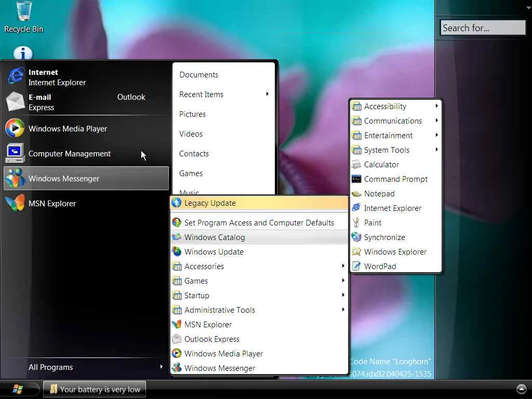Open the Recycle Bin desktop icon
532x399 pixels.
pyautogui.click(x=24, y=17)
